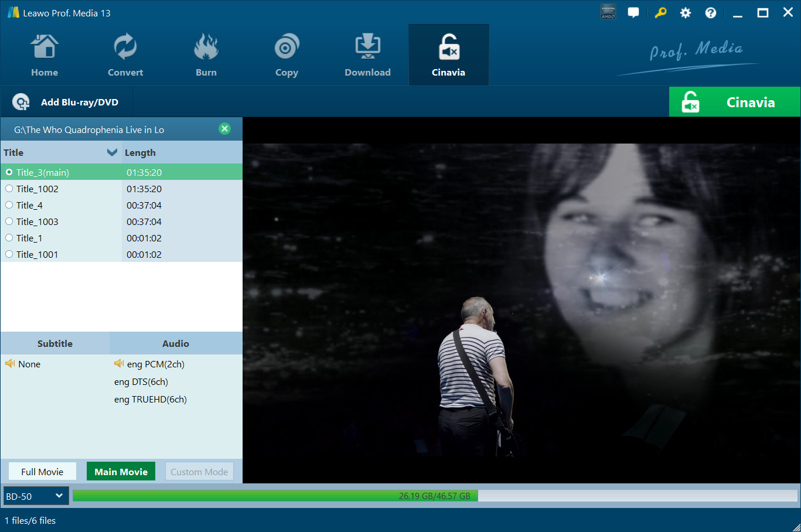The image size is (801, 532).
Task: Open settings via the gear icon
Action: pyautogui.click(x=685, y=13)
